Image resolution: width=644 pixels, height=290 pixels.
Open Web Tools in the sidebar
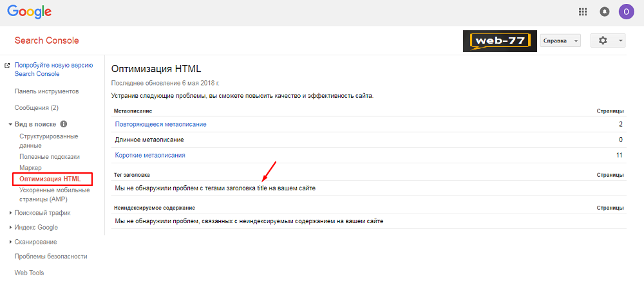click(x=29, y=273)
